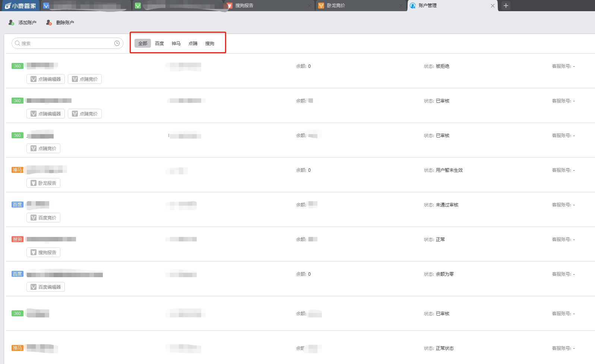Click 客服账号 in the 被拒绝 row
Image resolution: width=595 pixels, height=364 pixels.
pos(563,66)
